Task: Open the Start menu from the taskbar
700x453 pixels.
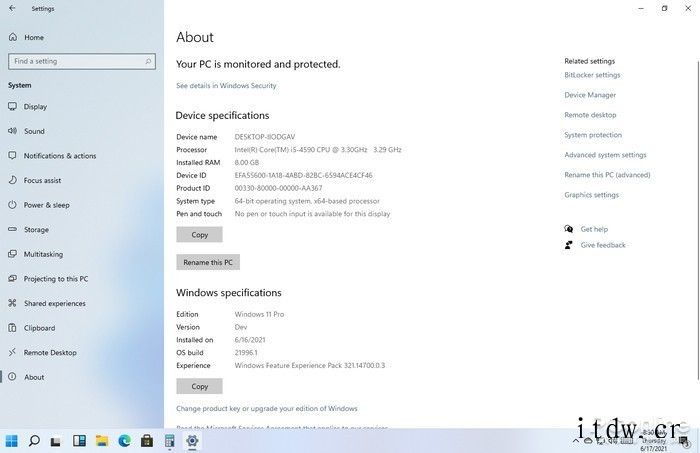Action: click(12, 441)
